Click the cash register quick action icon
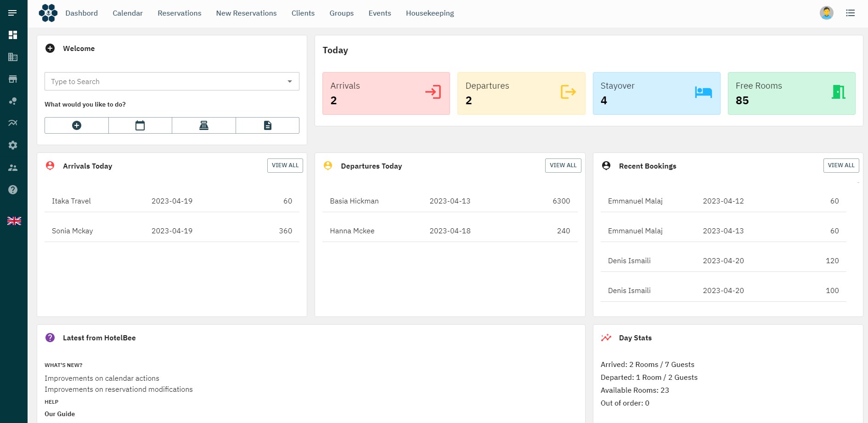The height and width of the screenshot is (423, 868). tap(204, 125)
